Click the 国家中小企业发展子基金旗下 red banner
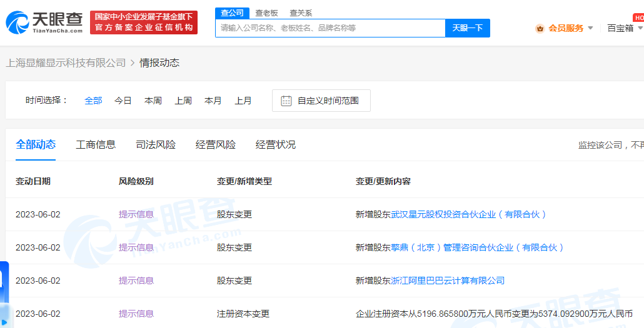The height and width of the screenshot is (328, 644). (x=144, y=22)
